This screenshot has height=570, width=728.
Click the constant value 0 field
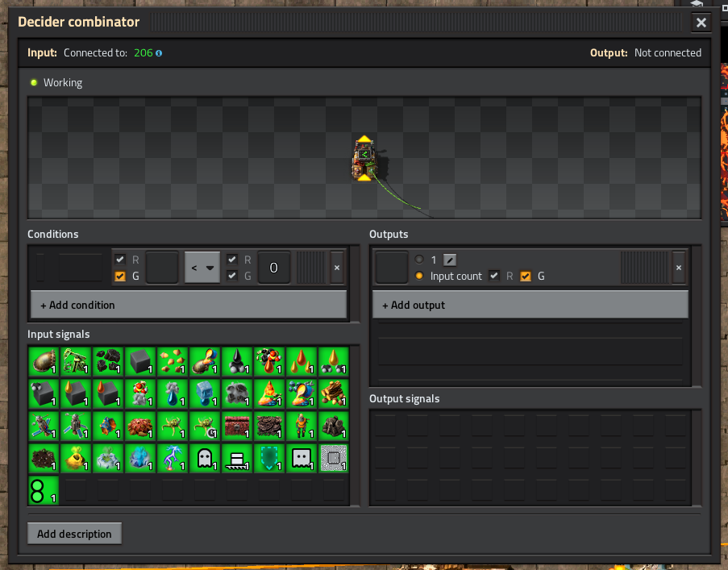point(274,268)
